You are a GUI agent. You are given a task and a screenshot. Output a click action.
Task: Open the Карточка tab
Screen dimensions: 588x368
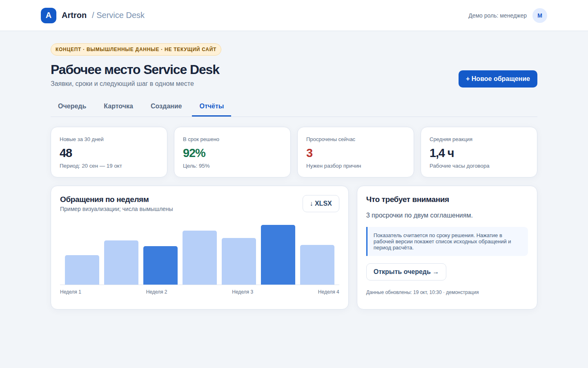click(x=118, y=106)
